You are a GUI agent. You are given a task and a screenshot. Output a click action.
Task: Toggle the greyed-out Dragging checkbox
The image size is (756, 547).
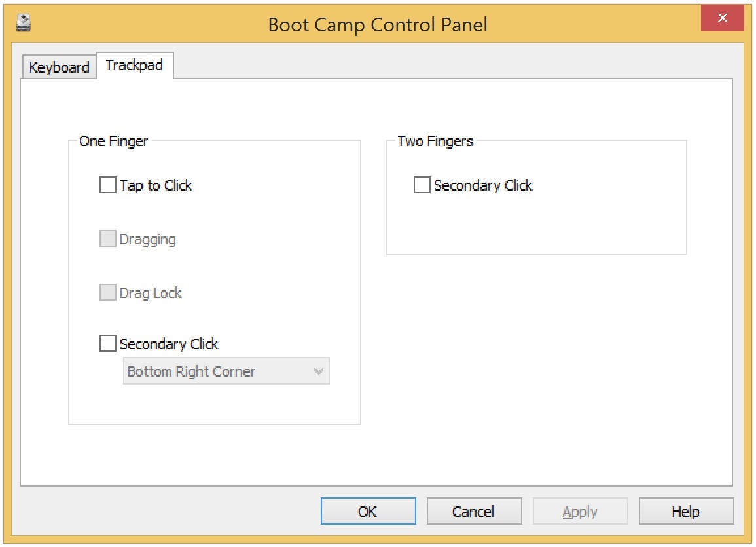108,238
